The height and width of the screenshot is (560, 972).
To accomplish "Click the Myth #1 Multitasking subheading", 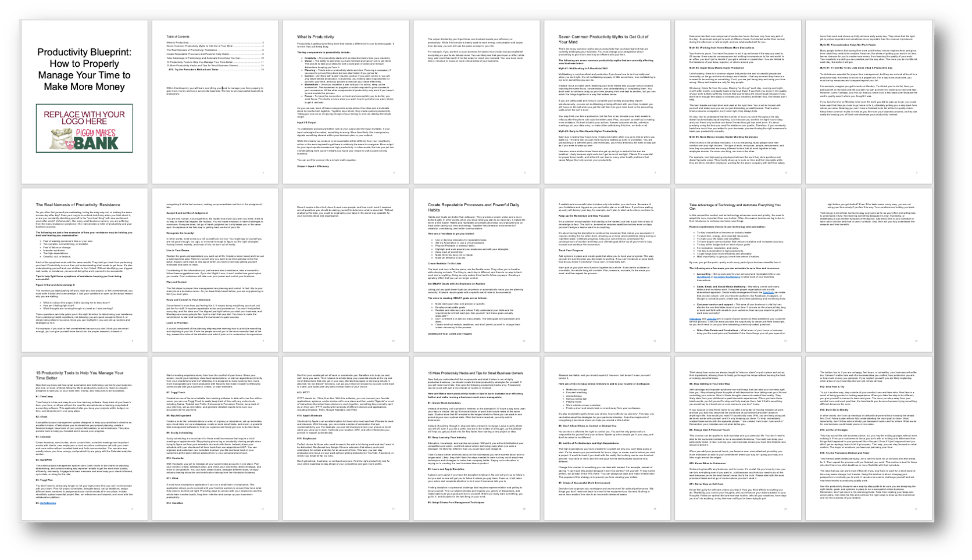I will [583, 68].
